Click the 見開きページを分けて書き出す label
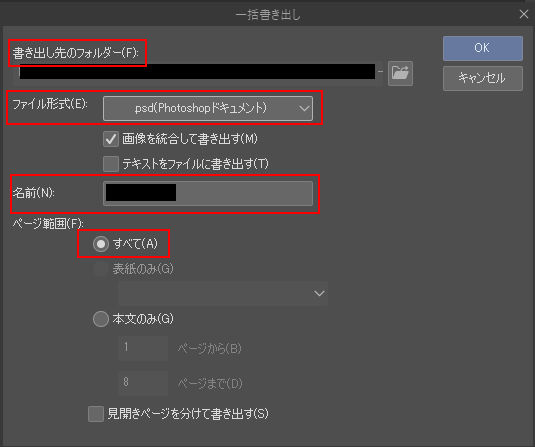 [x=188, y=414]
